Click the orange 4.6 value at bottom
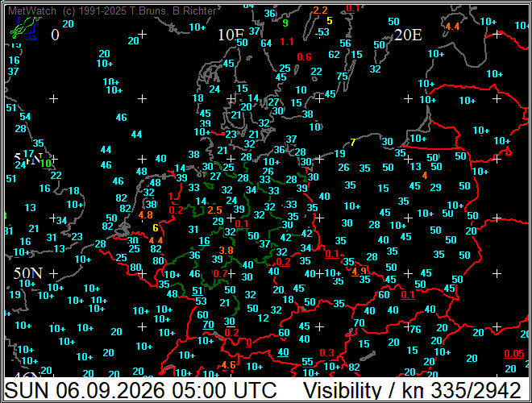 [228, 365]
